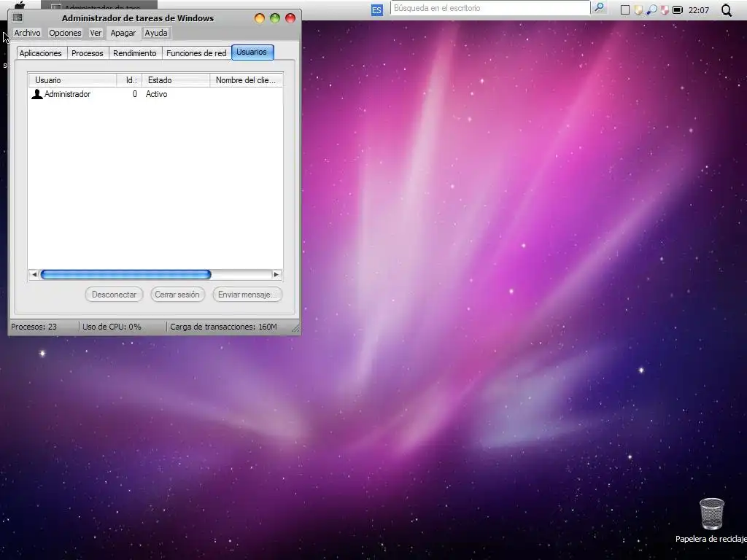This screenshot has height=560, width=747.
Task: Click Carga de transacciones: 160M status entry
Action: click(x=223, y=327)
